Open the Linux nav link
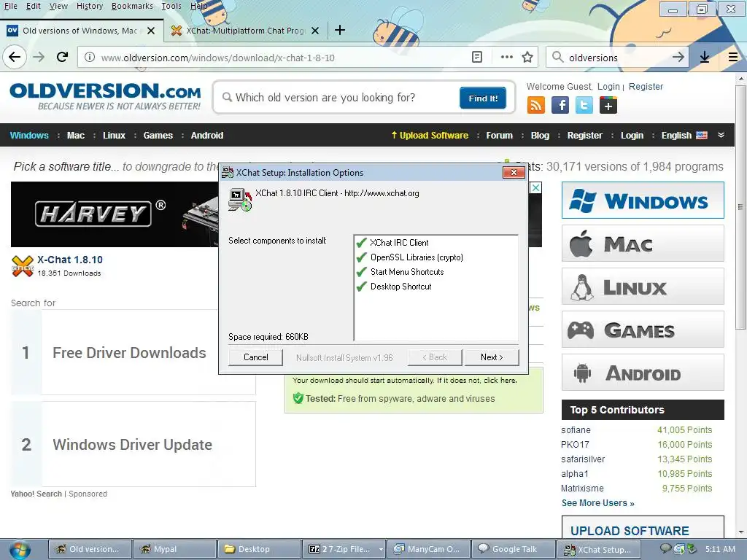Screen dimensions: 747x560 [115, 135]
